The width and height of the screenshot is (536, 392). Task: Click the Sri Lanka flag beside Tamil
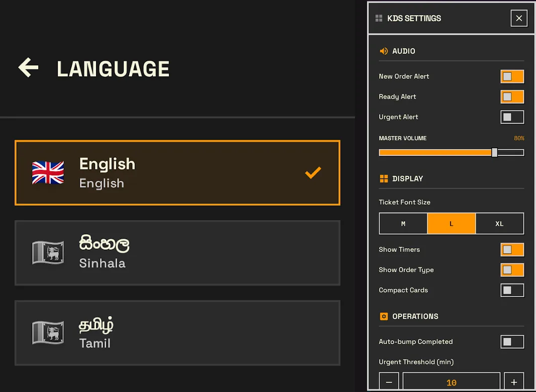coord(48,333)
